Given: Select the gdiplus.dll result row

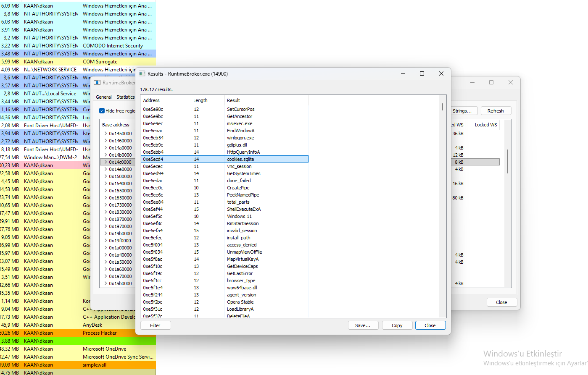Looking at the screenshot, I should tap(225, 145).
